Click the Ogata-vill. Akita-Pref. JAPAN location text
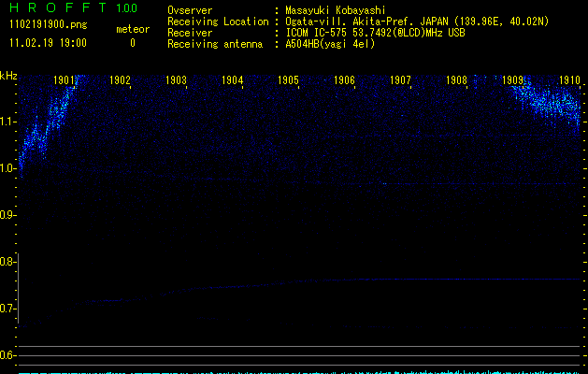Viewport: 588px width, 374px height. (x=417, y=22)
